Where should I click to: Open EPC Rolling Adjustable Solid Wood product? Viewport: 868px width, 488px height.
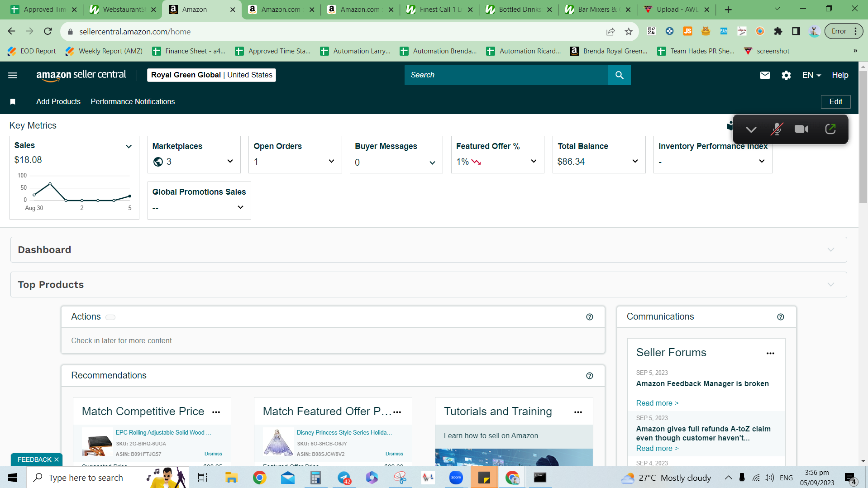click(163, 433)
